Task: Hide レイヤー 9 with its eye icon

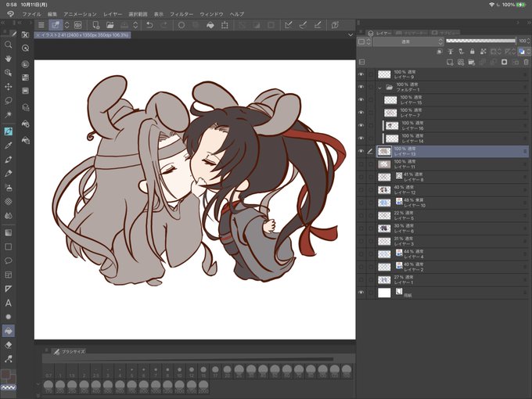Action: tap(361, 74)
